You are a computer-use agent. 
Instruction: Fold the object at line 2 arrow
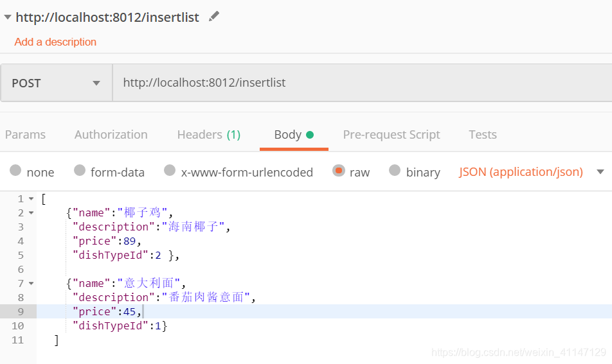32,212
